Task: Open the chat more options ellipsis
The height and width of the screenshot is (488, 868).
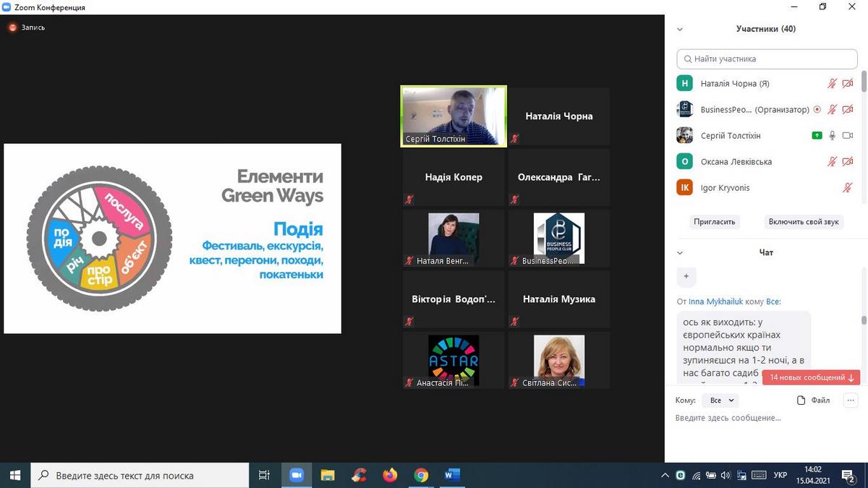Action: (850, 400)
